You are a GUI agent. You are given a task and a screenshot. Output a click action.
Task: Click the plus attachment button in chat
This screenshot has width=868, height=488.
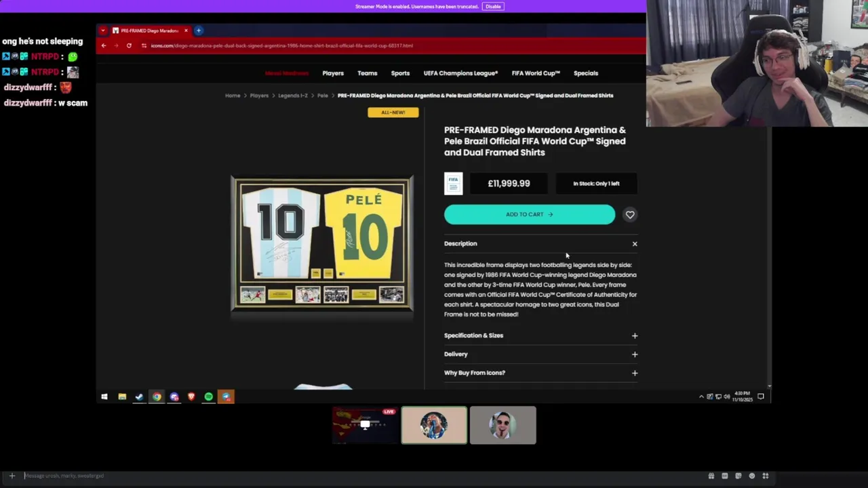(12, 476)
